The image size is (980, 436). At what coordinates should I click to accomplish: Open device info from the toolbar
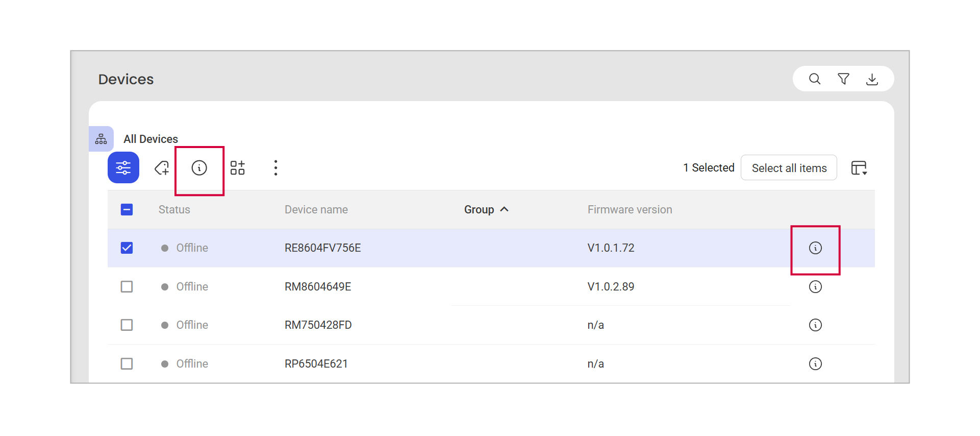(199, 167)
